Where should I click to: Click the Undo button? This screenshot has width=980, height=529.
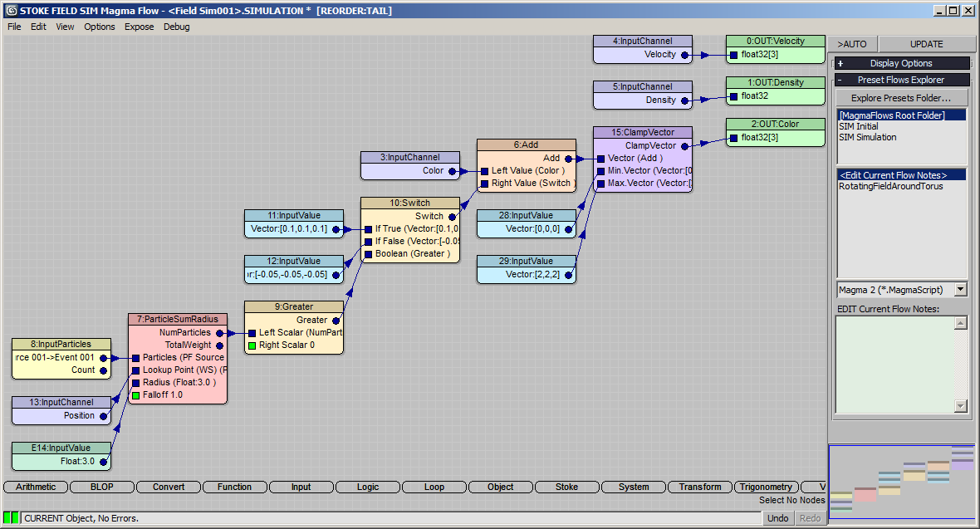coord(777,518)
